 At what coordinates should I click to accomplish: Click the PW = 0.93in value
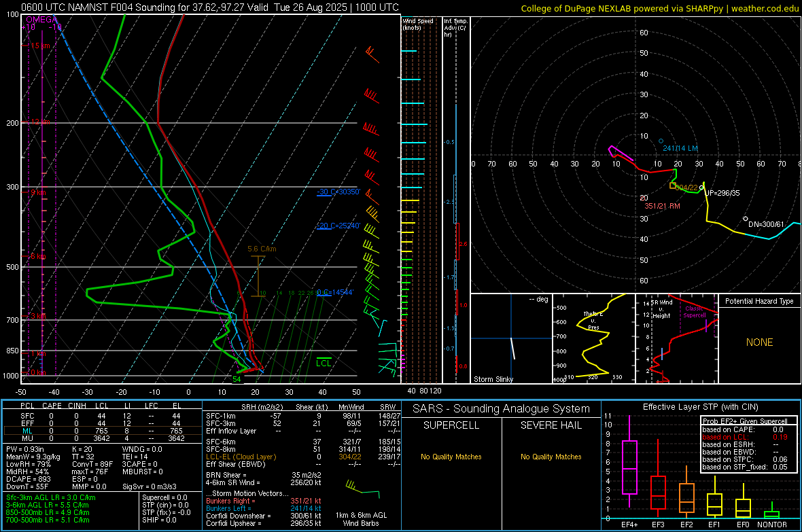25,449
